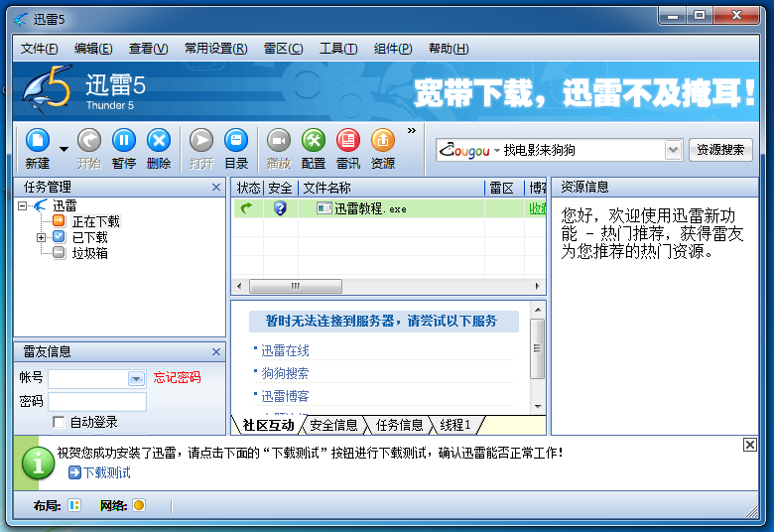The height and width of the screenshot is (532, 774).
Task: Click the community panel vertical scrollbar thumb
Action: [x=537, y=348]
